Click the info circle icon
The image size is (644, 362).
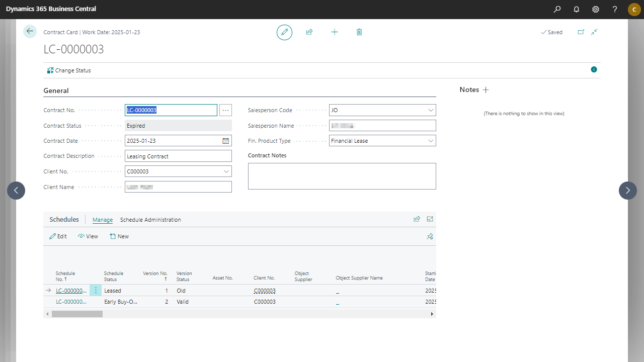coord(594,69)
